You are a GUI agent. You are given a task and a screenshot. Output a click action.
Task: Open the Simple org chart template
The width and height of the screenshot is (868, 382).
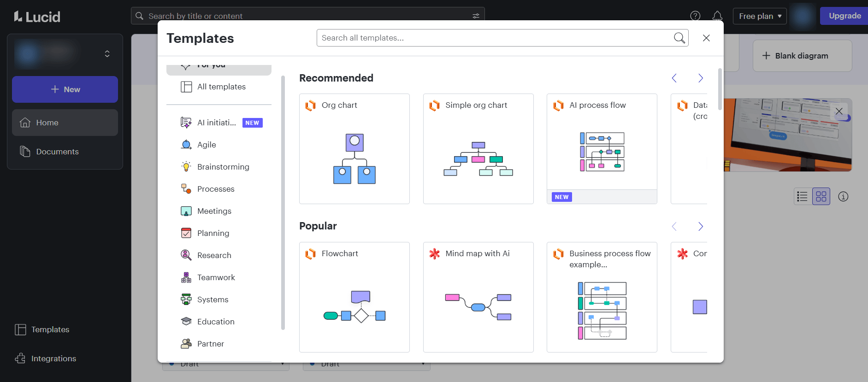coord(478,149)
